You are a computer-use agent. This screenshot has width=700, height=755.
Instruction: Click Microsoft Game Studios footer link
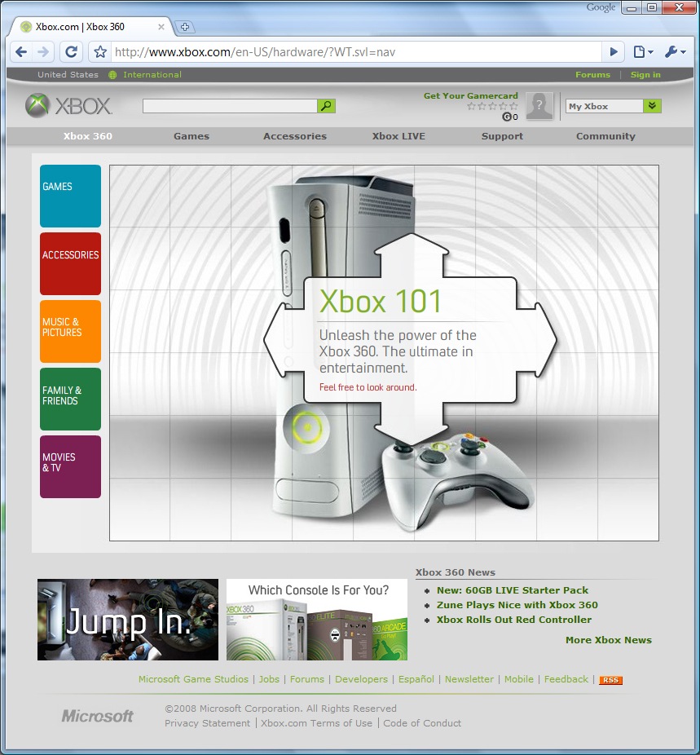[193, 679]
